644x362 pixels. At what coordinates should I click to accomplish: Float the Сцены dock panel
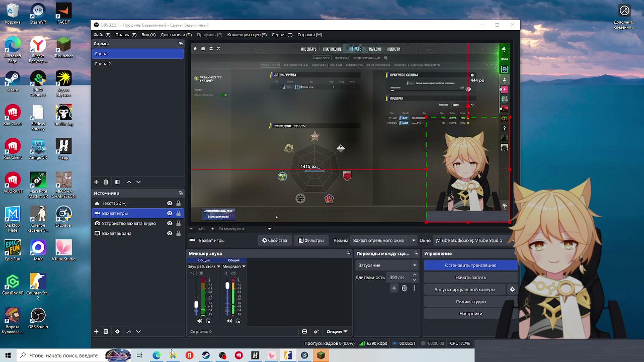(x=181, y=44)
